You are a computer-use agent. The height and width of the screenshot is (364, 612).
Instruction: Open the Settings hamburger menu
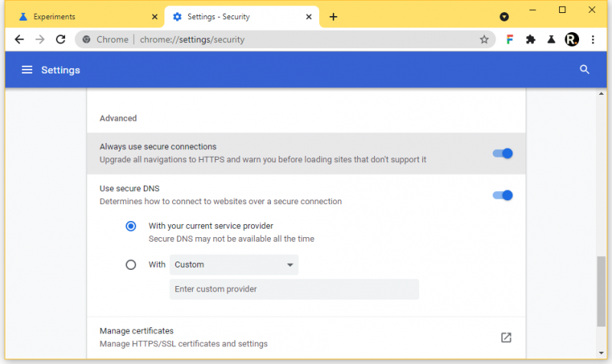[x=27, y=70]
